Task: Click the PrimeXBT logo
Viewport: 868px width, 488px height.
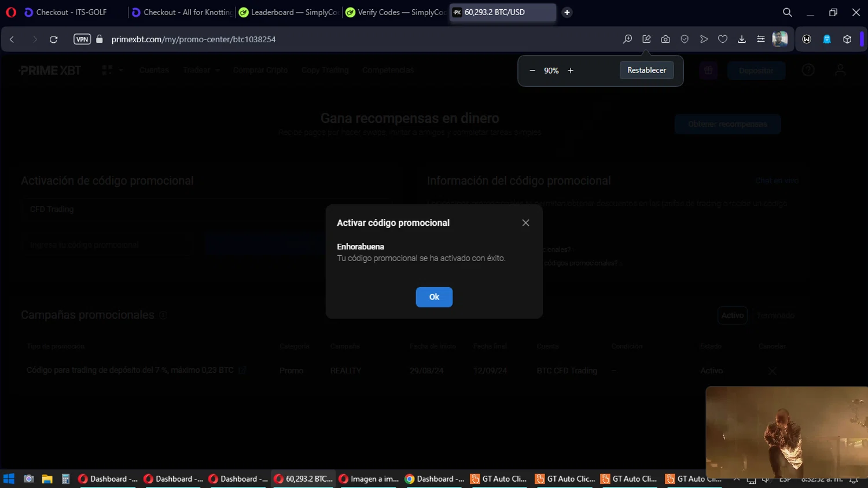Action: (x=50, y=70)
